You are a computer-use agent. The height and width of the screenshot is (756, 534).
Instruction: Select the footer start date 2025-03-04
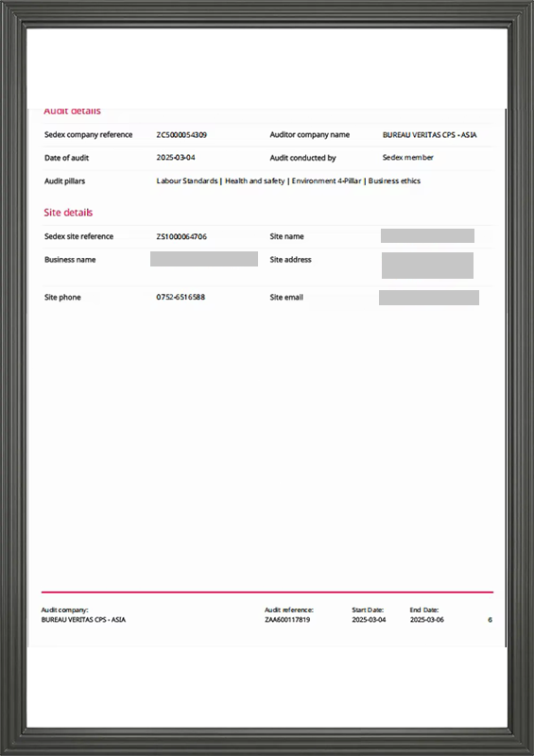(369, 620)
